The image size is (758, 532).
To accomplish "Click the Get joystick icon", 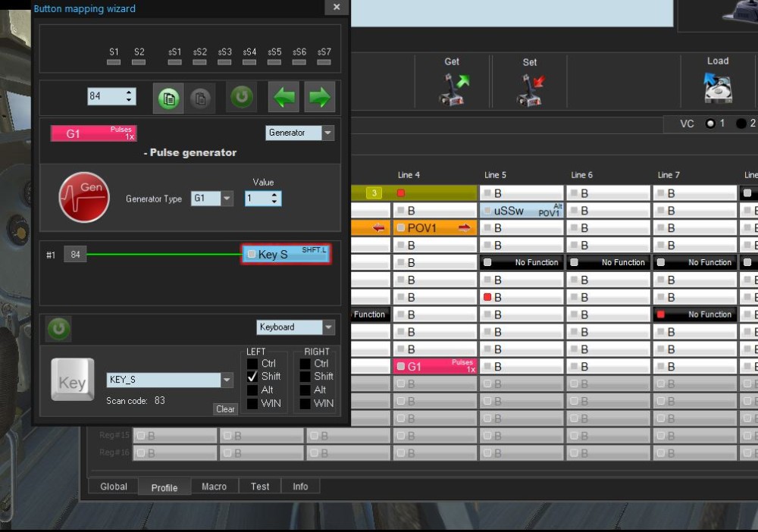I will [x=453, y=89].
